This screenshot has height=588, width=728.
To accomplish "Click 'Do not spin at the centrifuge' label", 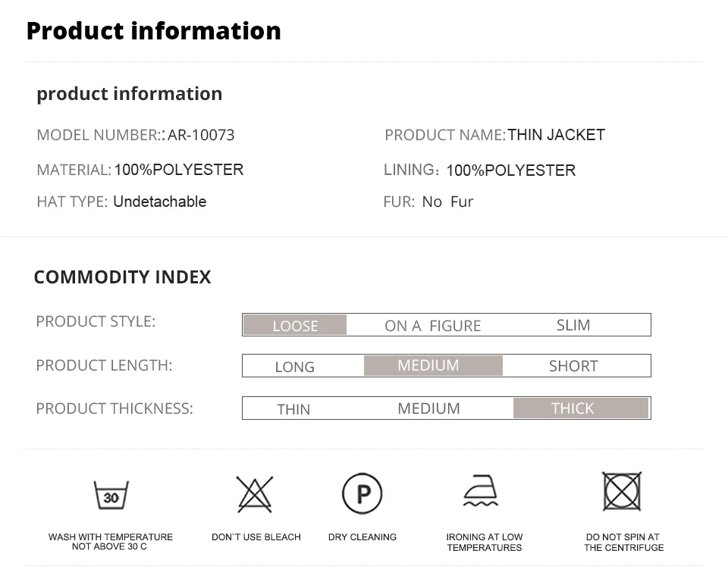I will 623,542.
